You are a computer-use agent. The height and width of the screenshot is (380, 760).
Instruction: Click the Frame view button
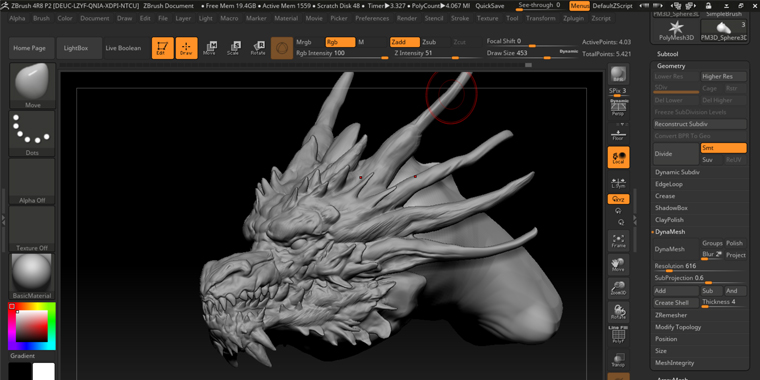pos(618,241)
